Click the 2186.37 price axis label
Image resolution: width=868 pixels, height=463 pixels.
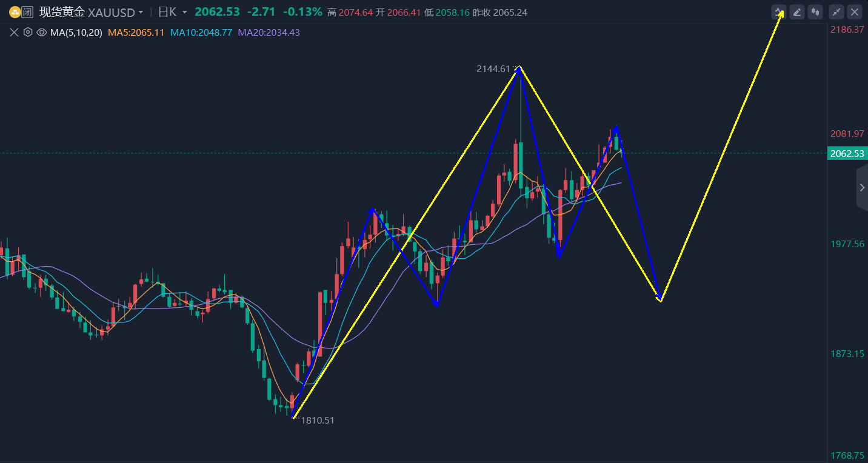[847, 29]
